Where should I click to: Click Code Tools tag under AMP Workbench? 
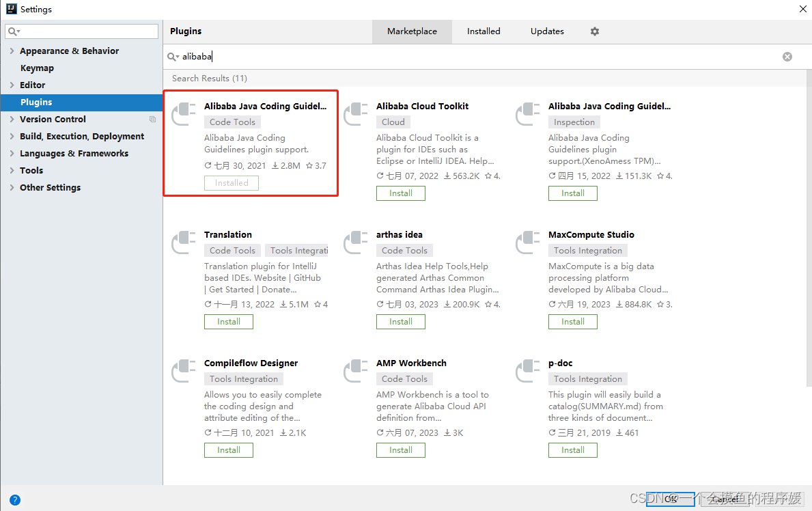click(x=404, y=379)
